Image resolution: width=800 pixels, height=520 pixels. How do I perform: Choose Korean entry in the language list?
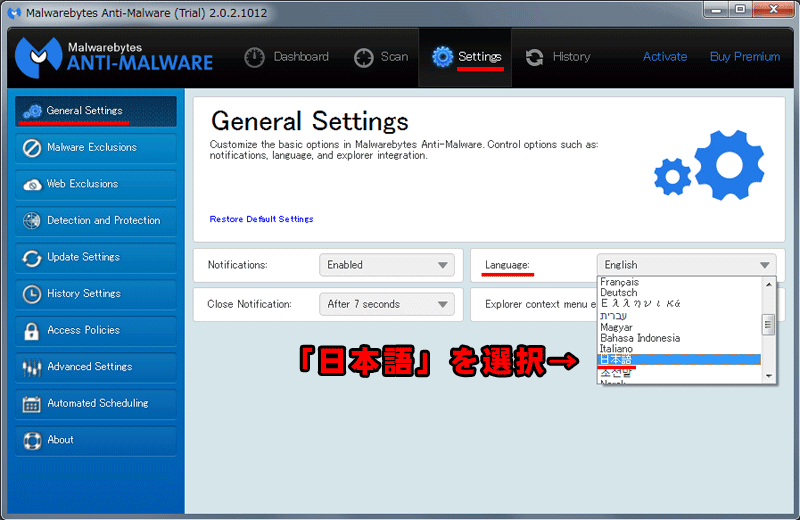(679, 372)
